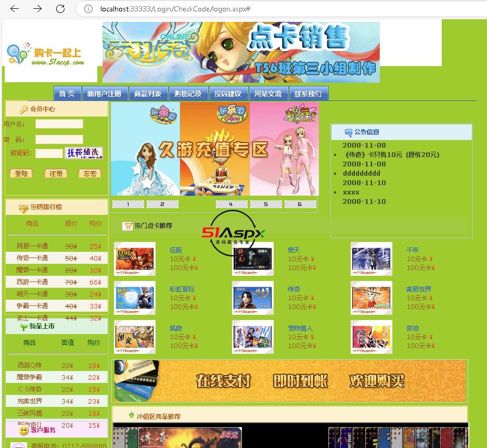Screen dimensions: 487x448
Task: Select 魔兽争霸 in new products list
Action: coord(30,377)
